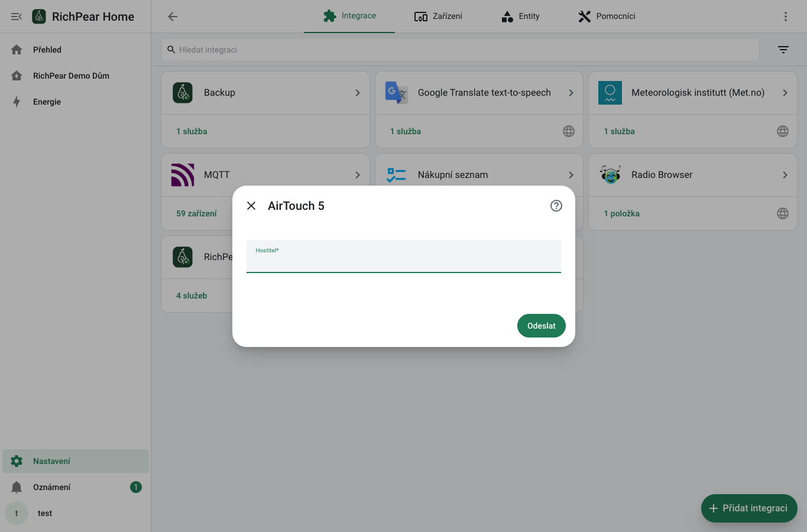
Task: Click the RichPear Home logo icon
Action: pos(39,17)
